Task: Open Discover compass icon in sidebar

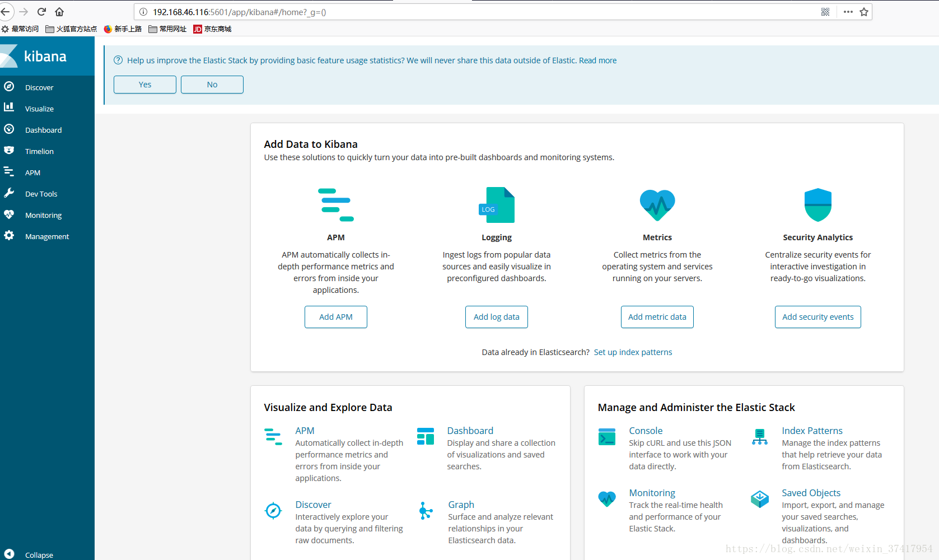Action: pos(9,86)
